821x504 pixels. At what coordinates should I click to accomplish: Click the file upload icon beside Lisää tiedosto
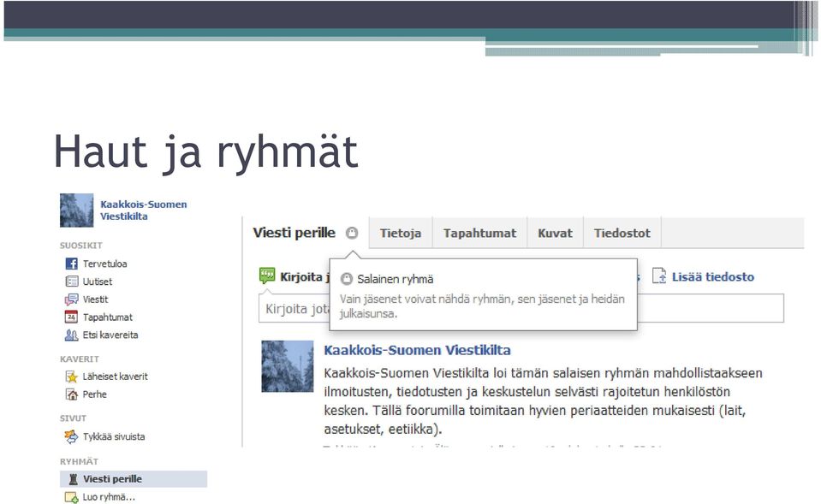click(659, 276)
